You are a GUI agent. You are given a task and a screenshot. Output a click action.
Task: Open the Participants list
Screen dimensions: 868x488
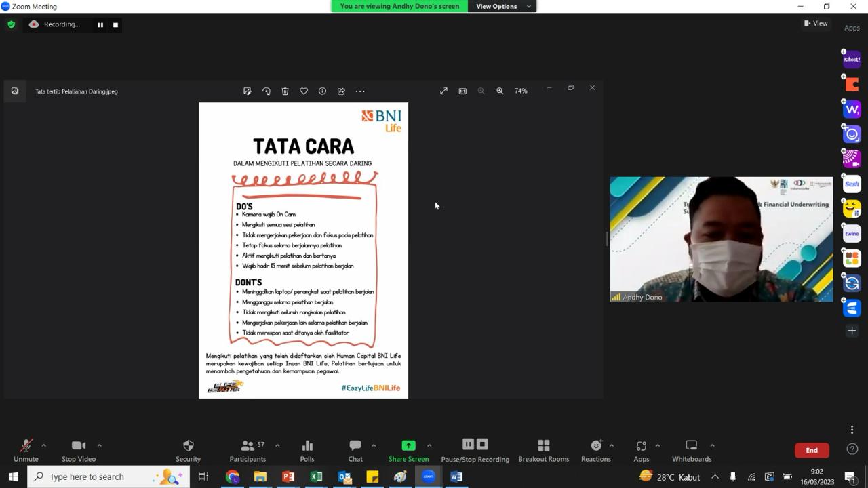pyautogui.click(x=248, y=451)
